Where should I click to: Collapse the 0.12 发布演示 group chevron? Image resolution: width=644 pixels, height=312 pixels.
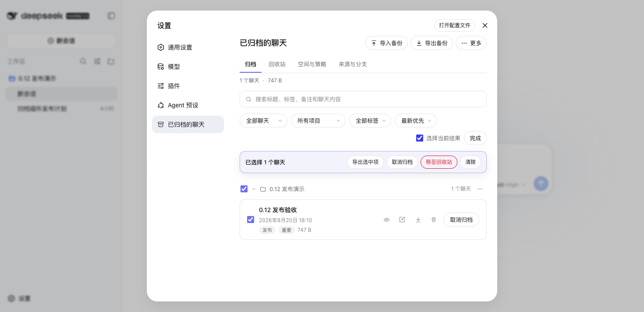254,189
